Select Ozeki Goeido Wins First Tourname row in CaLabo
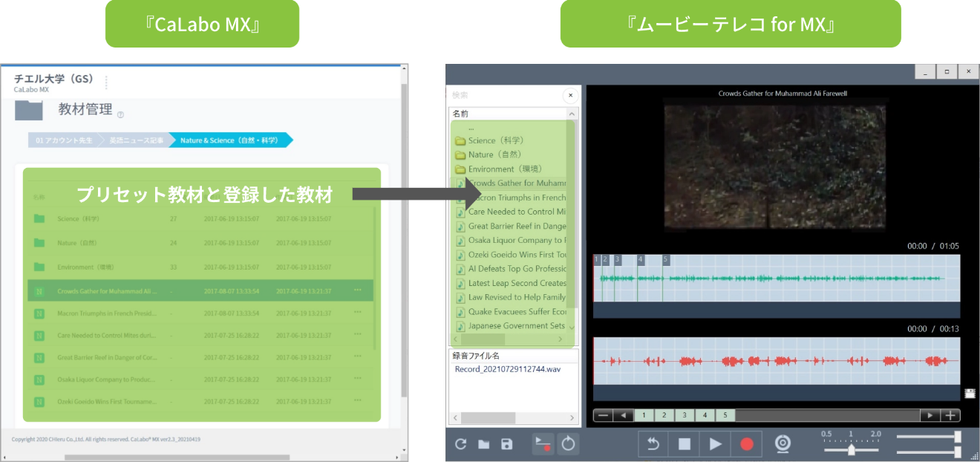 200,401
